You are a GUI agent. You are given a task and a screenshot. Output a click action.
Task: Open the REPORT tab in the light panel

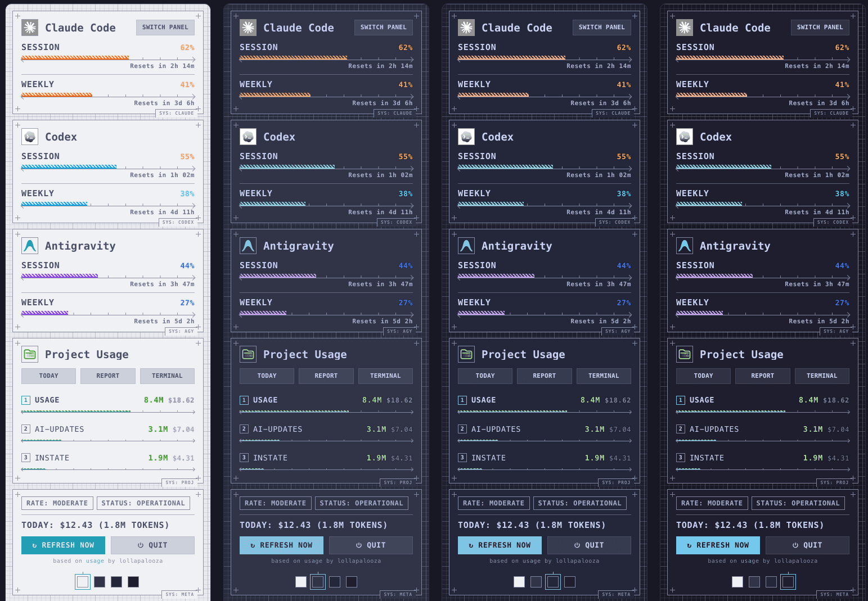click(x=108, y=376)
